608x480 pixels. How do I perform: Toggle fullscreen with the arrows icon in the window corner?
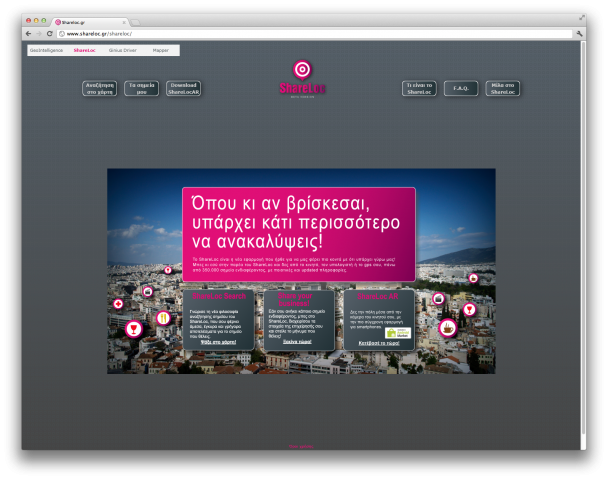(x=582, y=17)
